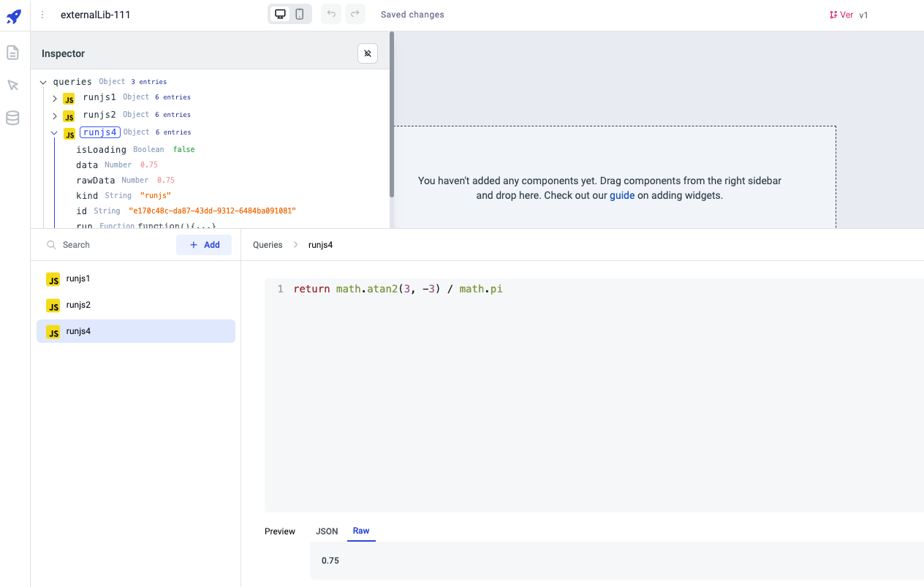Unpin the Inspector panel
This screenshot has height=587, width=924.
tap(368, 53)
